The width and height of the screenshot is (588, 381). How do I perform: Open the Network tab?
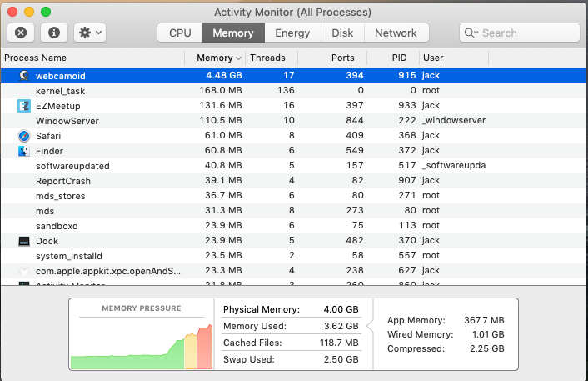pos(396,33)
